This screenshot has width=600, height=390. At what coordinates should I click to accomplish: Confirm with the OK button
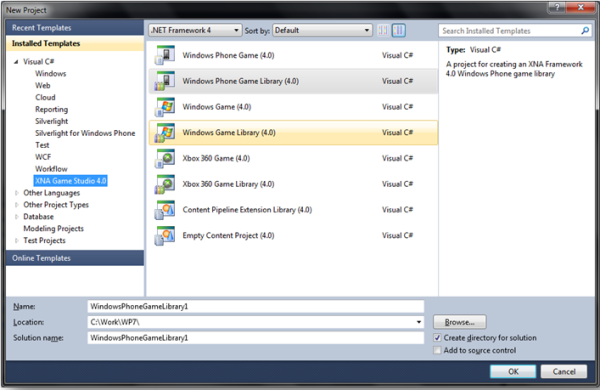point(513,371)
